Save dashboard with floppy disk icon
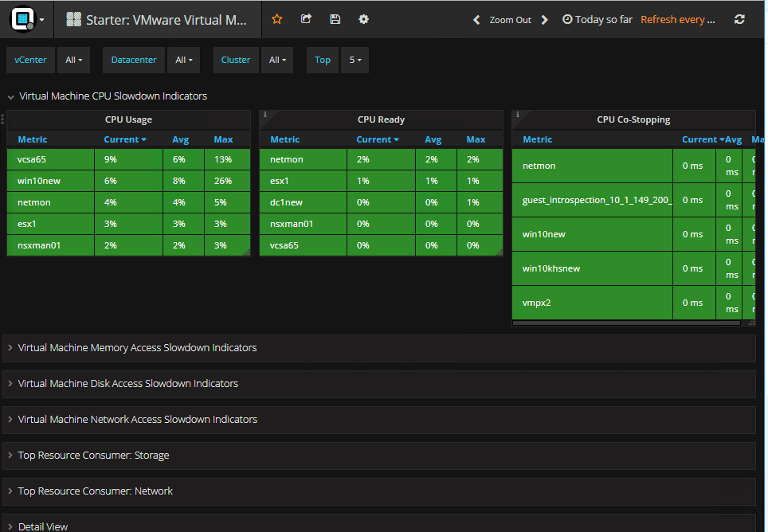 click(x=335, y=19)
